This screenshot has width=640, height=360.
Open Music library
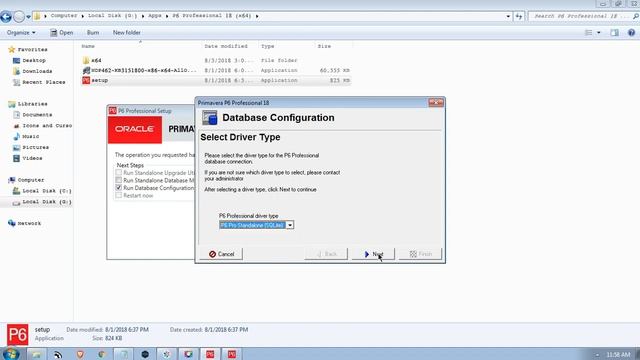point(31,137)
